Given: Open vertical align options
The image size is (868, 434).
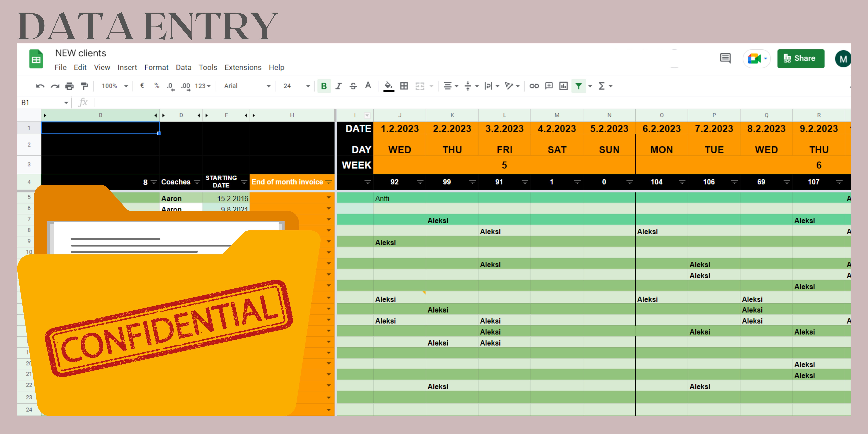Looking at the screenshot, I should point(471,86).
